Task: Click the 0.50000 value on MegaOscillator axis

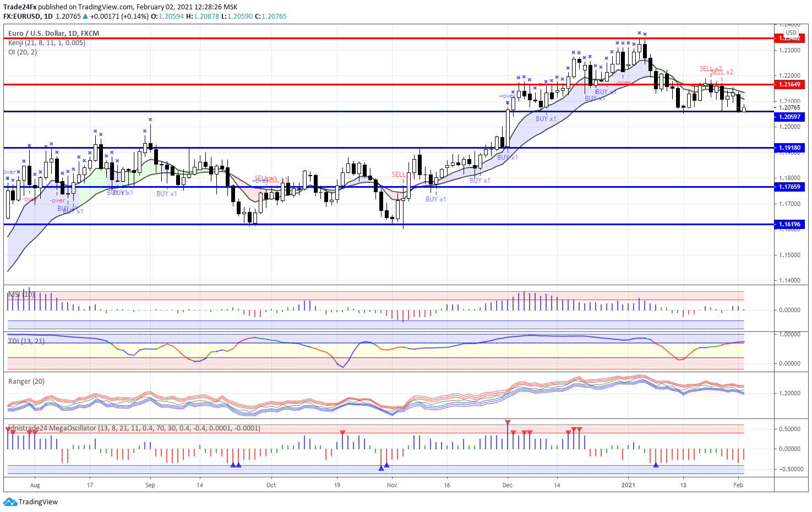Action: pyautogui.click(x=789, y=429)
